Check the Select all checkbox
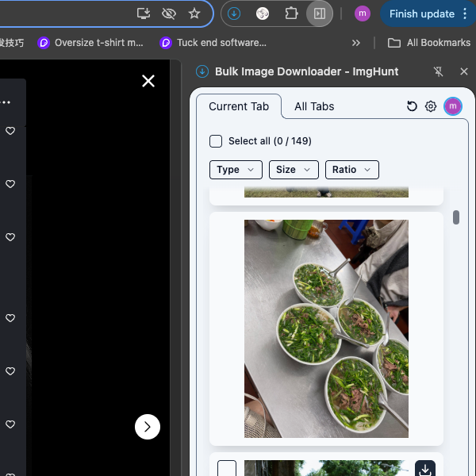This screenshot has height=476, width=476. click(x=216, y=141)
